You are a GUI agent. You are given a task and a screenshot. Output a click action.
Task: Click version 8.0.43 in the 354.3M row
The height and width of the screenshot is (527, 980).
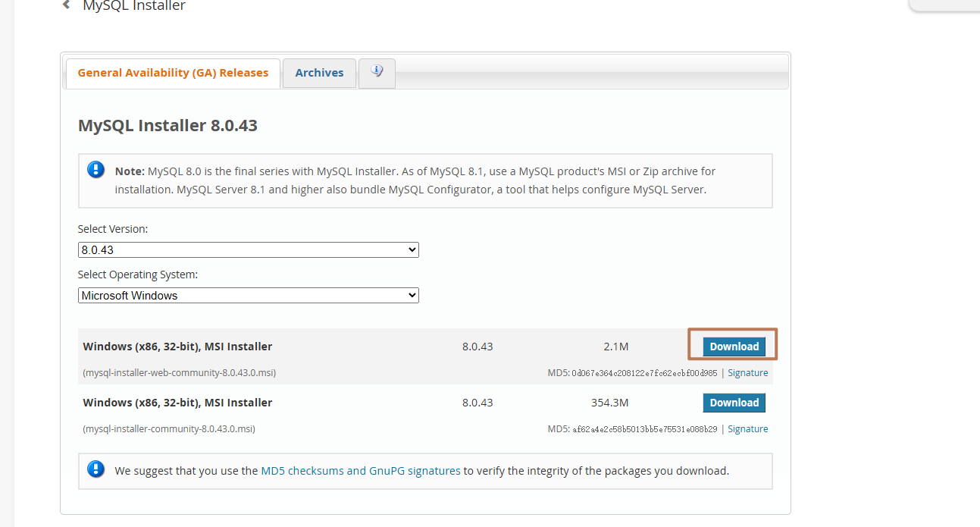coord(477,403)
